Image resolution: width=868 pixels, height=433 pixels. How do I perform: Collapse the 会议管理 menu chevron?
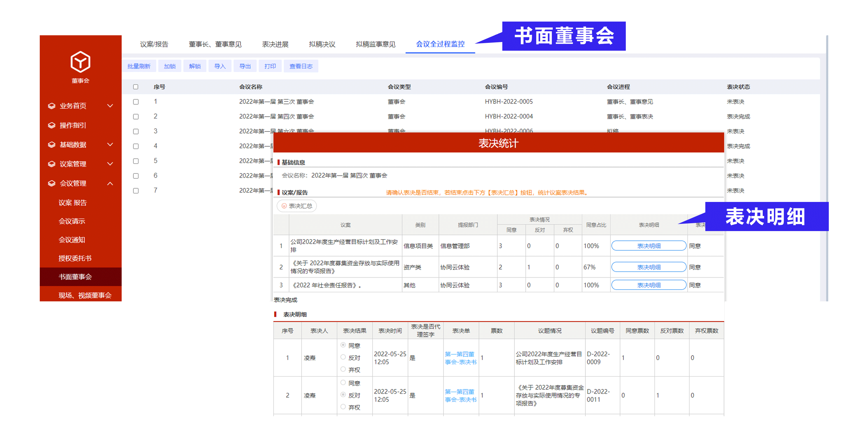(x=110, y=183)
